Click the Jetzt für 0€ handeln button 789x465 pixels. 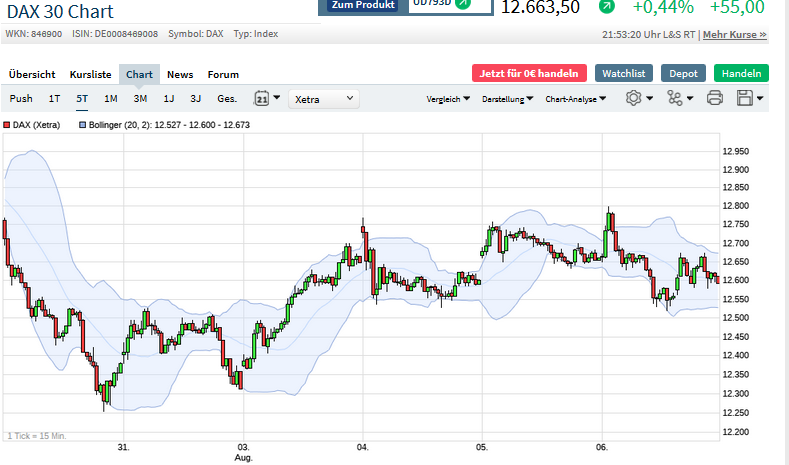pyautogui.click(x=529, y=73)
